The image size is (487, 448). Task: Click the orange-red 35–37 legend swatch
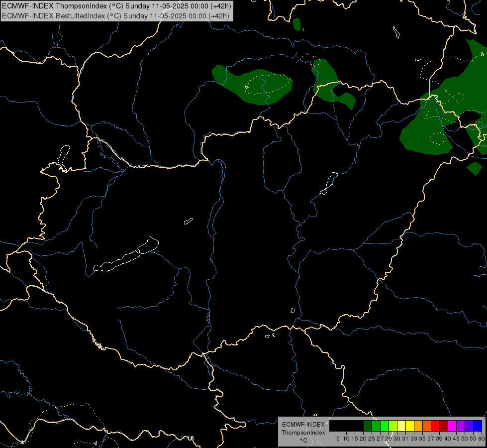point(427,426)
